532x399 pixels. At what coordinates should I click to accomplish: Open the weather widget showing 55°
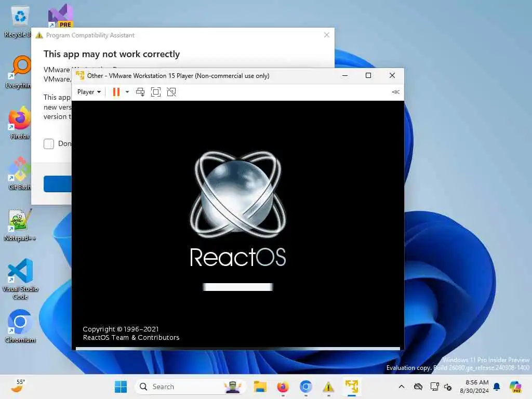[18, 386]
